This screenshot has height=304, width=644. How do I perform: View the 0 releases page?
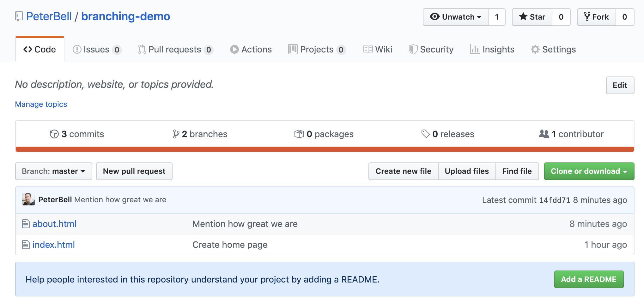tap(448, 134)
